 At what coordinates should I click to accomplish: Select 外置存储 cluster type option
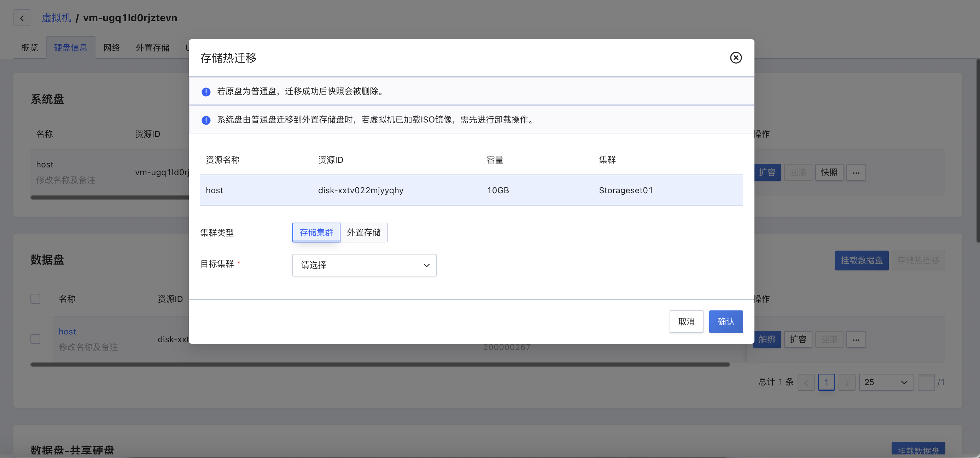[363, 232]
